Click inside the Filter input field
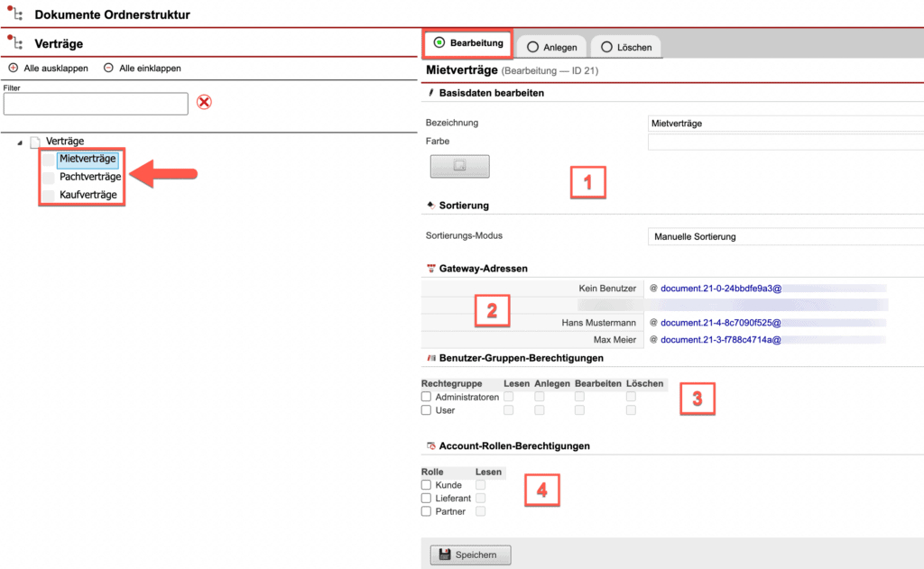 click(x=95, y=103)
